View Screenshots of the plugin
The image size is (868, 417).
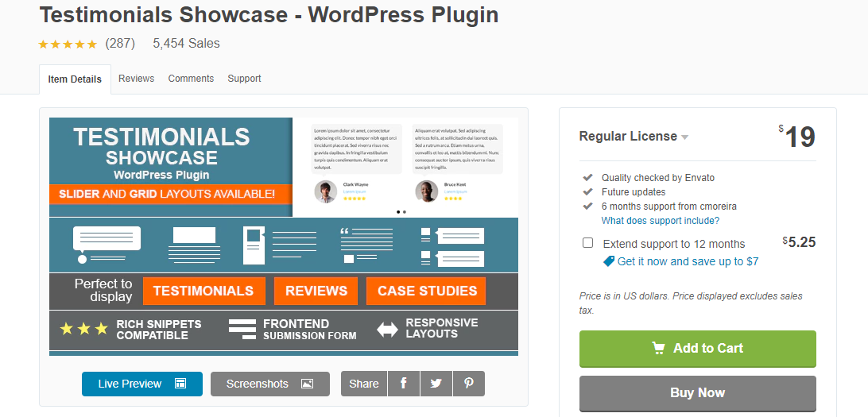pos(270,384)
